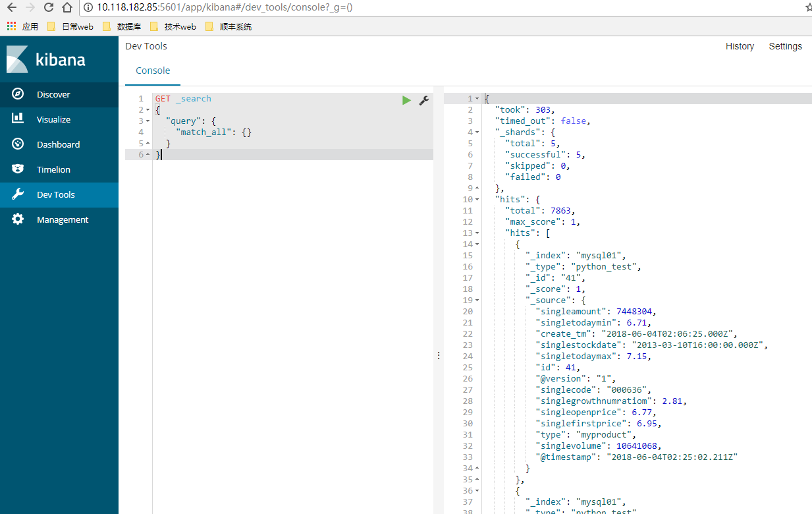Collapse first hit object at line 14
The height and width of the screenshot is (514, 812).
click(477, 244)
